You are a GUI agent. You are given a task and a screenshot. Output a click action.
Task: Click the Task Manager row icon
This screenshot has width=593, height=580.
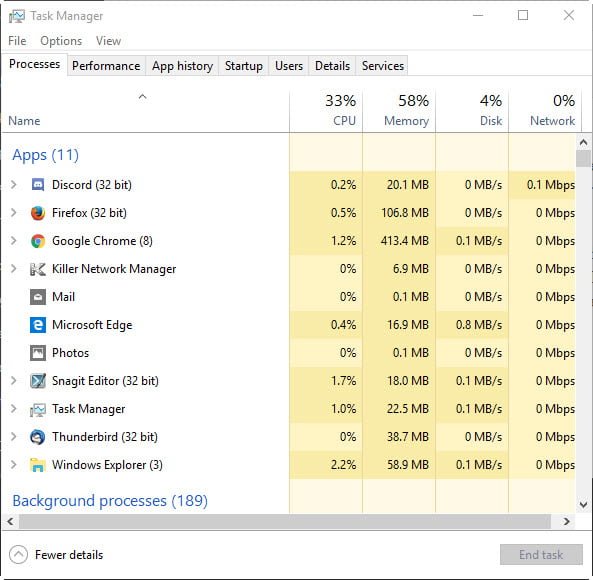coord(38,409)
